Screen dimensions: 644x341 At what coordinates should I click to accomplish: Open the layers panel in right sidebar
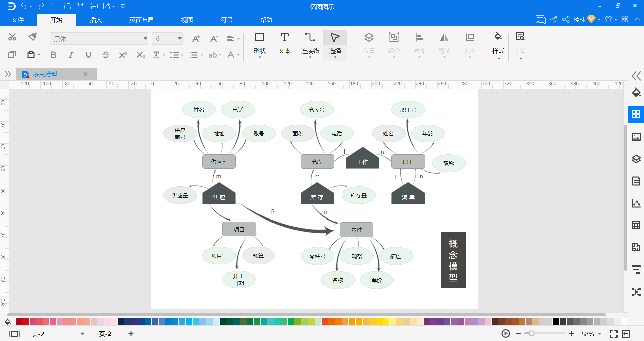(x=636, y=159)
